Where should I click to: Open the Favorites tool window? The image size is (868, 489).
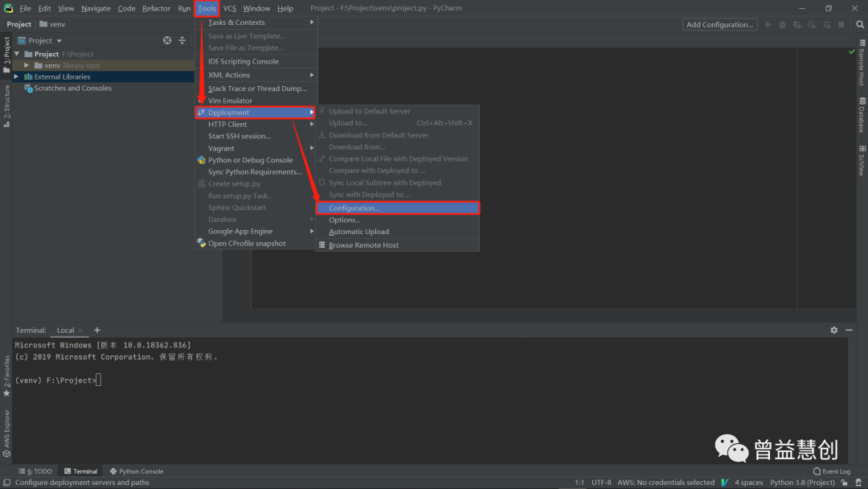pos(6,376)
